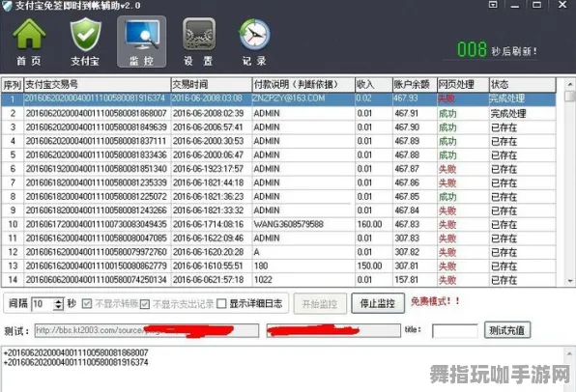The width and height of the screenshot is (576, 392).
Task: Click the table scrollbar up arrow
Action: click(x=570, y=84)
